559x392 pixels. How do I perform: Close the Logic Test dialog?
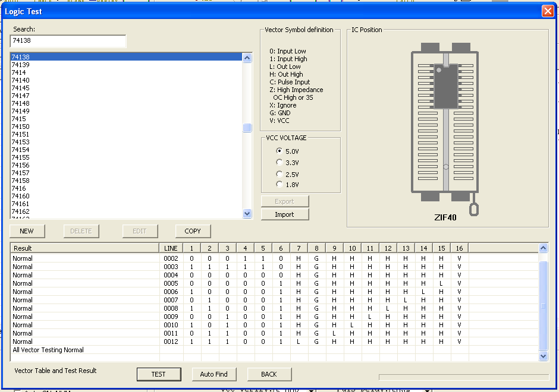pos(548,11)
